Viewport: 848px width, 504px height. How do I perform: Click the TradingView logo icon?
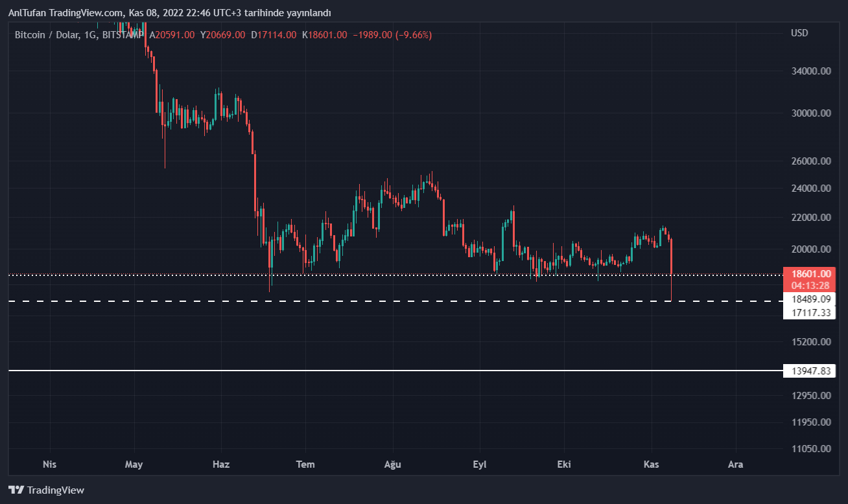point(16,490)
